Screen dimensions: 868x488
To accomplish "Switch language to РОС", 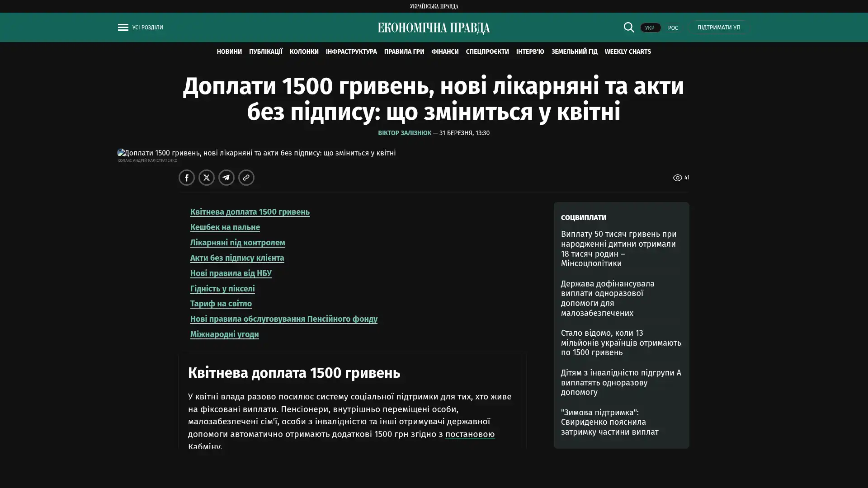I will (673, 28).
